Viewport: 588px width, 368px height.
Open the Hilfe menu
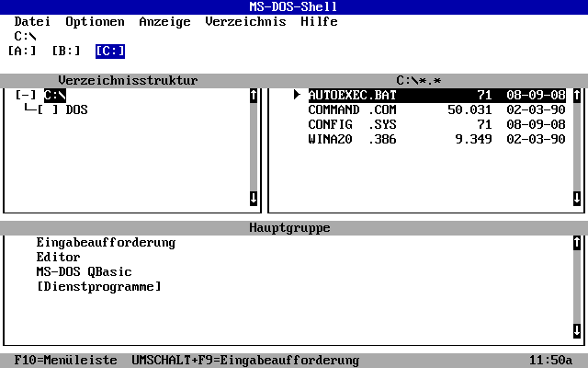[319, 21]
